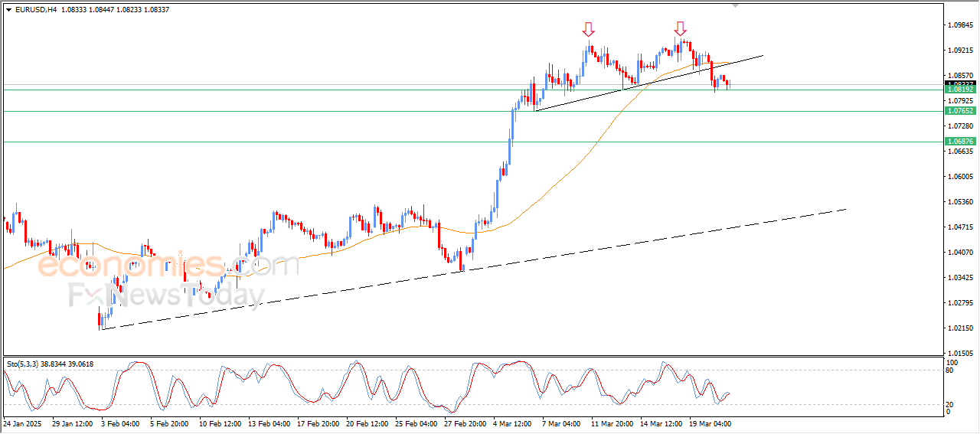Click the stochastic 80 level axis label
980x434 pixels.
tap(952, 370)
